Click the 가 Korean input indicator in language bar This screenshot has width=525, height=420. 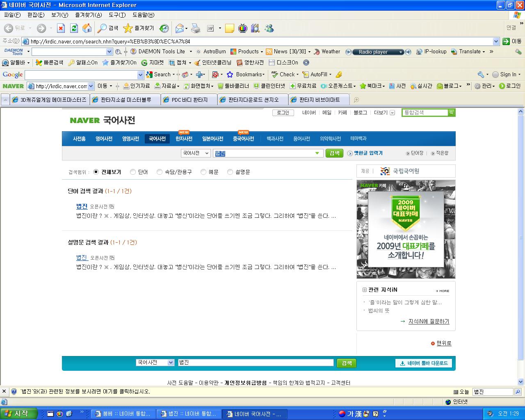click(x=351, y=414)
